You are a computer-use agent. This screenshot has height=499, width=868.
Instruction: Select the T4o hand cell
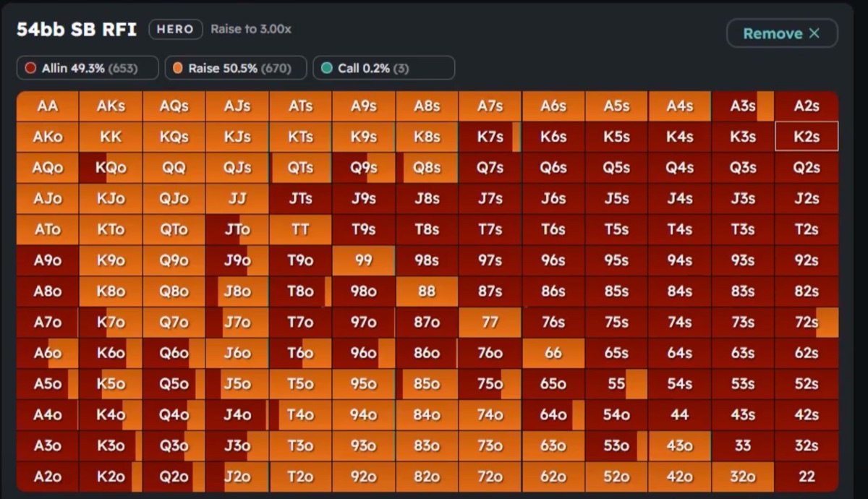pos(300,415)
